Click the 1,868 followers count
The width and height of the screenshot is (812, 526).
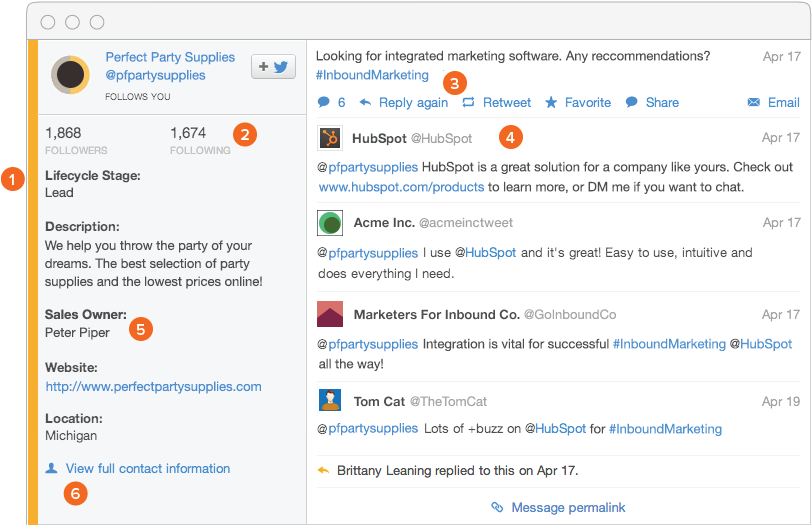[x=63, y=133]
